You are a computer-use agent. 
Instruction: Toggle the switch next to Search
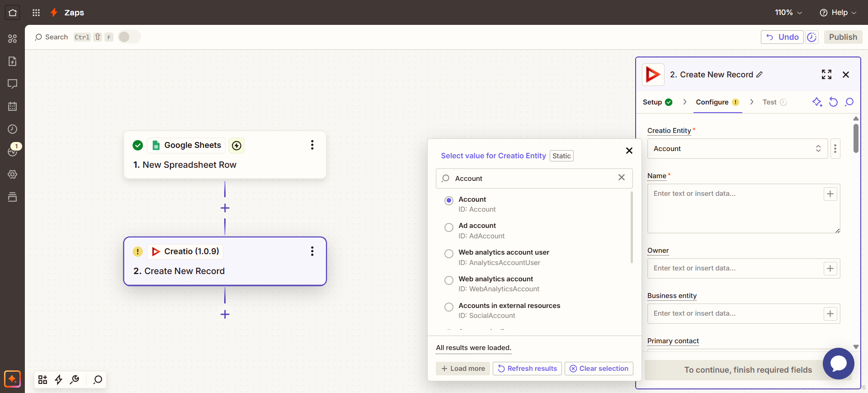point(129,37)
